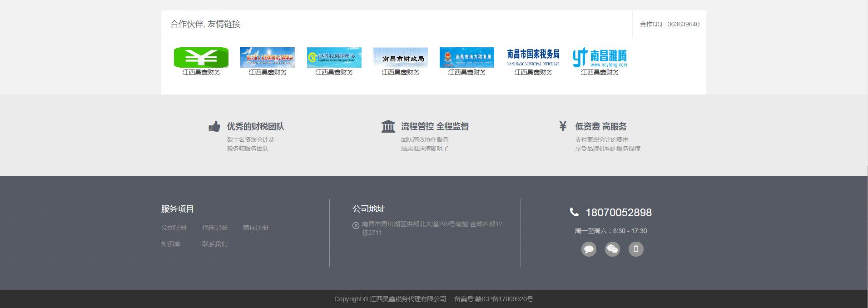Click the WeChat icon in footer
The image size is (868, 308).
[612, 249]
